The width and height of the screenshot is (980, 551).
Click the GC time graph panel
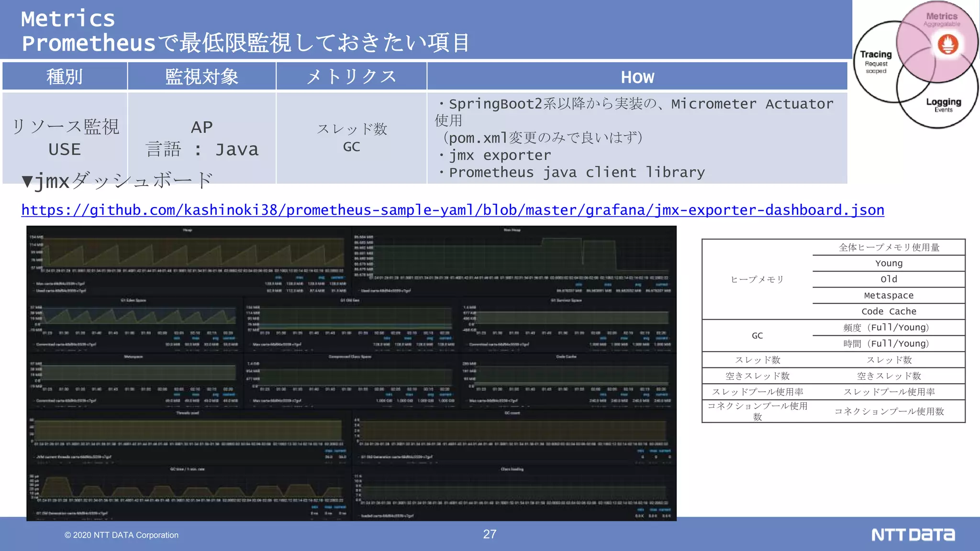point(189,493)
